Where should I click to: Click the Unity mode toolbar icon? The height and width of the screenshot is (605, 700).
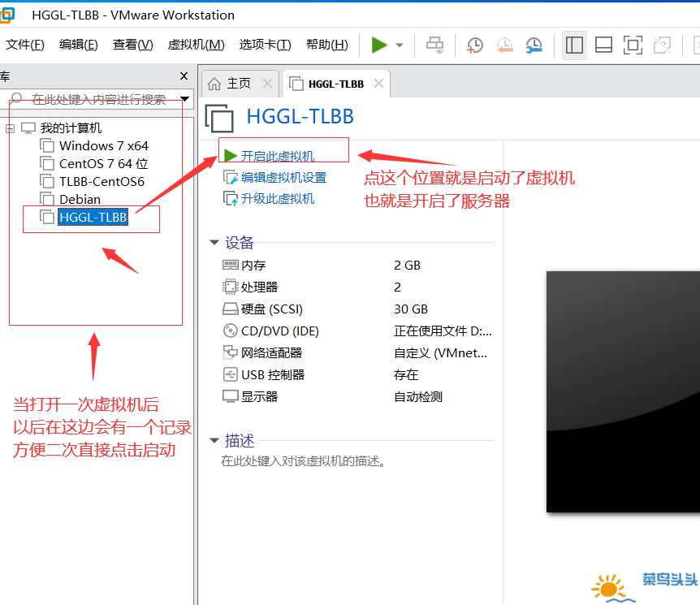(x=662, y=45)
